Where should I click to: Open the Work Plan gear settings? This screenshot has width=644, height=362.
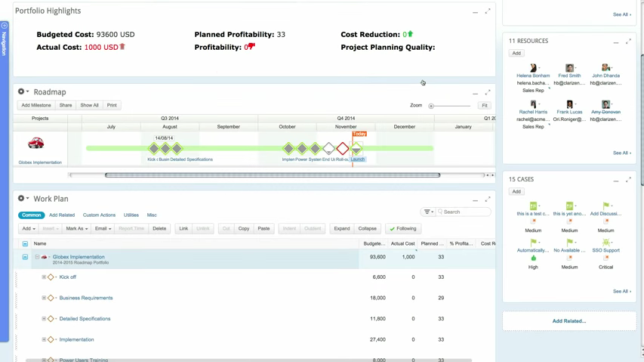click(x=22, y=199)
